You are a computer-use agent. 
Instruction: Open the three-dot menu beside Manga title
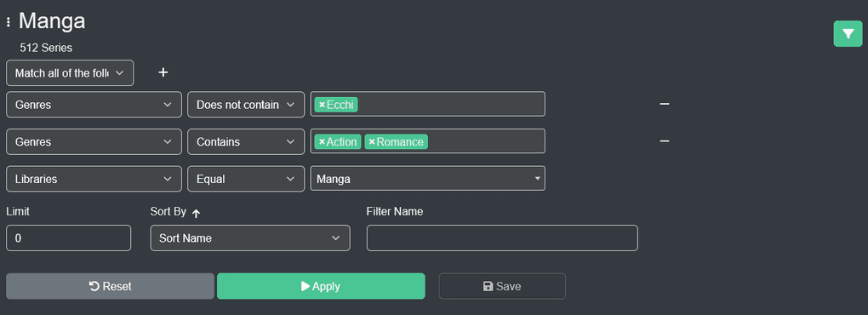pyautogui.click(x=9, y=22)
